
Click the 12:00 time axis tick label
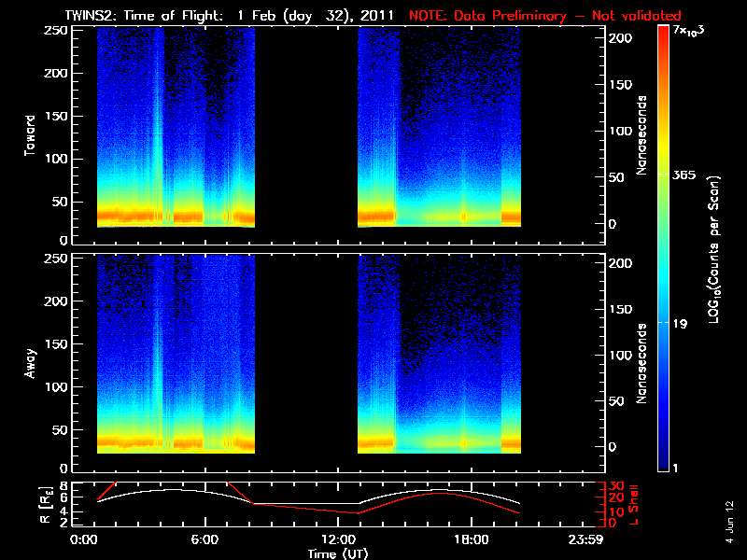[x=337, y=540]
